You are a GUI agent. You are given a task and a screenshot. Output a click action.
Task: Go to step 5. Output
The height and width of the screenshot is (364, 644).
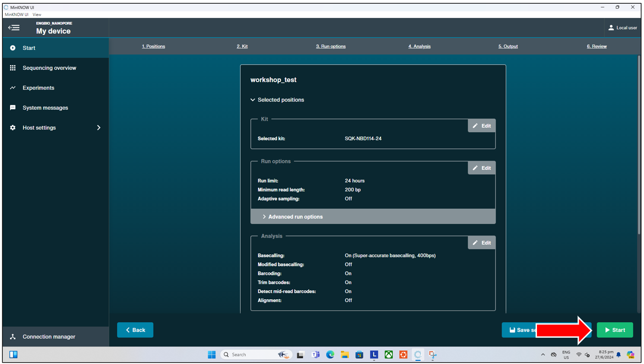click(x=508, y=46)
